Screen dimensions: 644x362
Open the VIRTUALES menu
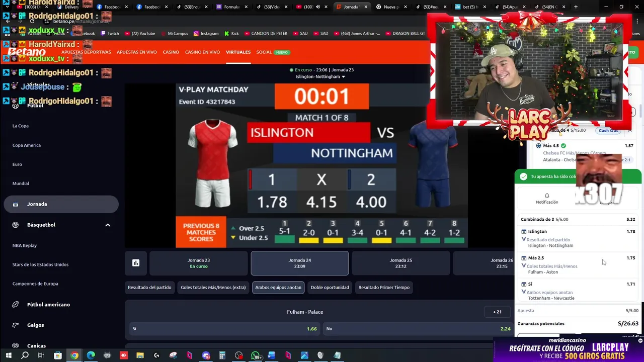point(238,52)
